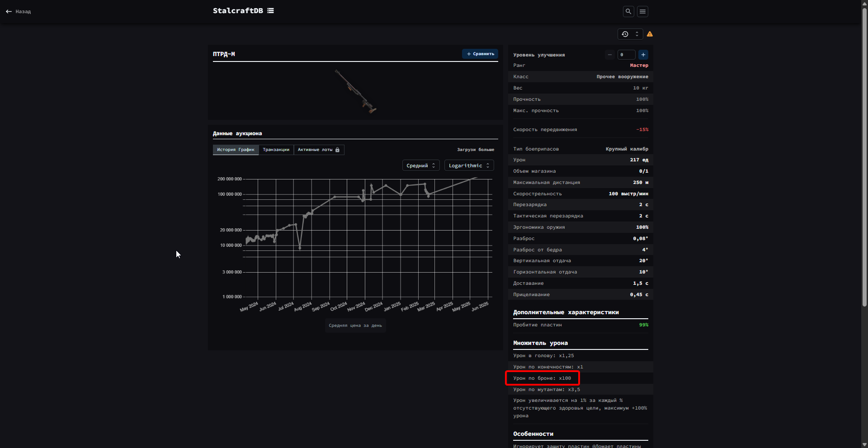Click the ПТРД-М weapon image
This screenshot has width=868, height=448.
(x=355, y=91)
